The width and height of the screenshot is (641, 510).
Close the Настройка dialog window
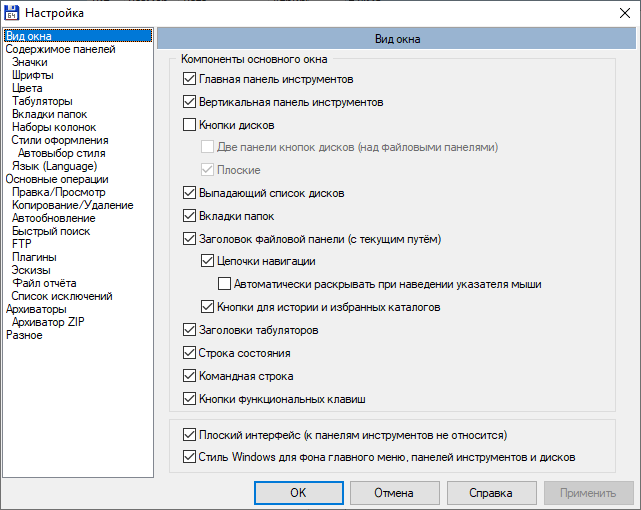624,13
